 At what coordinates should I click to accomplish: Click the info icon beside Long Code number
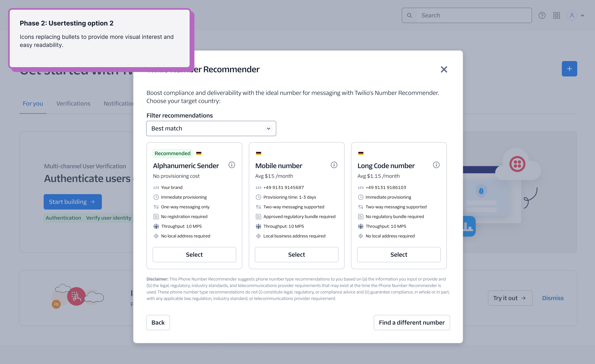coord(436,165)
